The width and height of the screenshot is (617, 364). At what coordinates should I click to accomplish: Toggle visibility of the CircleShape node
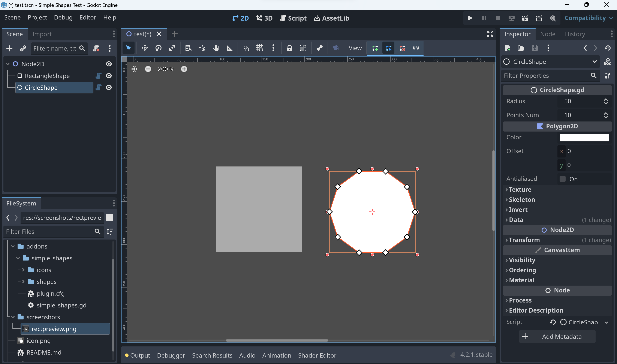tap(109, 88)
